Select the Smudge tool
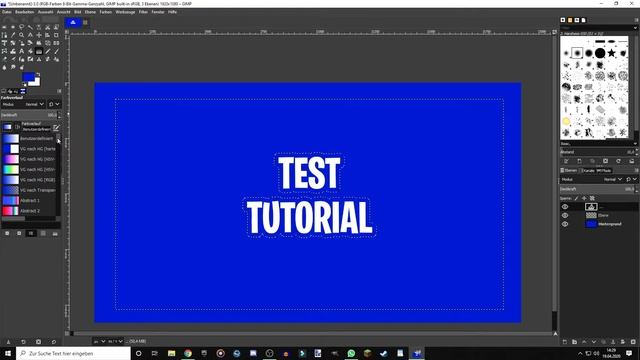Image resolution: width=640 pixels, height=360 pixels. [x=13, y=67]
